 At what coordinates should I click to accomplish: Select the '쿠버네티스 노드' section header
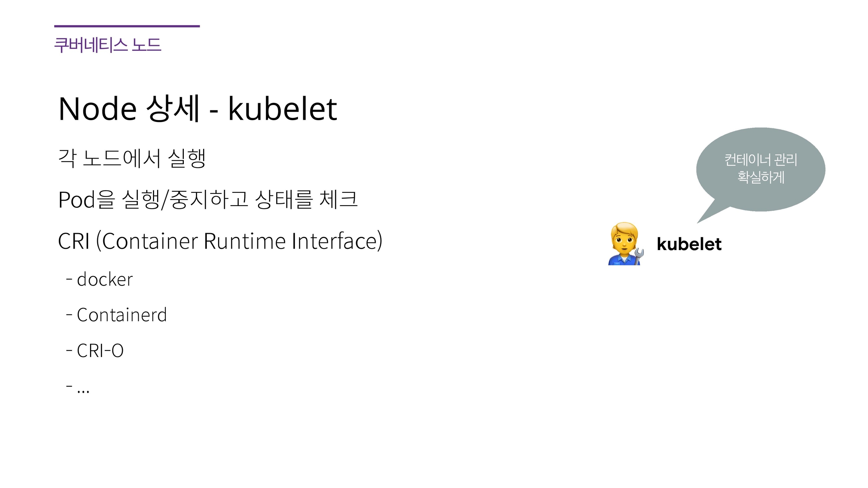(x=108, y=45)
